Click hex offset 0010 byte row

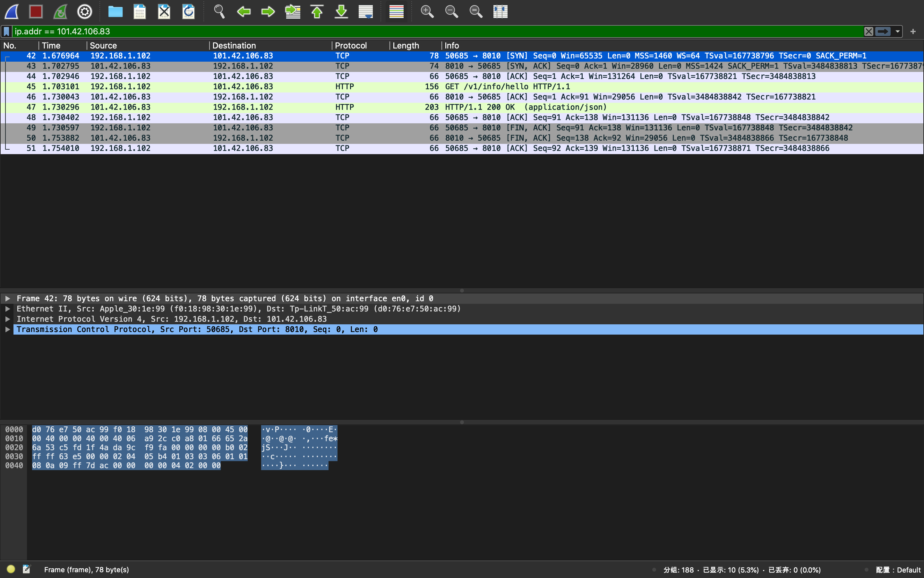(140, 439)
